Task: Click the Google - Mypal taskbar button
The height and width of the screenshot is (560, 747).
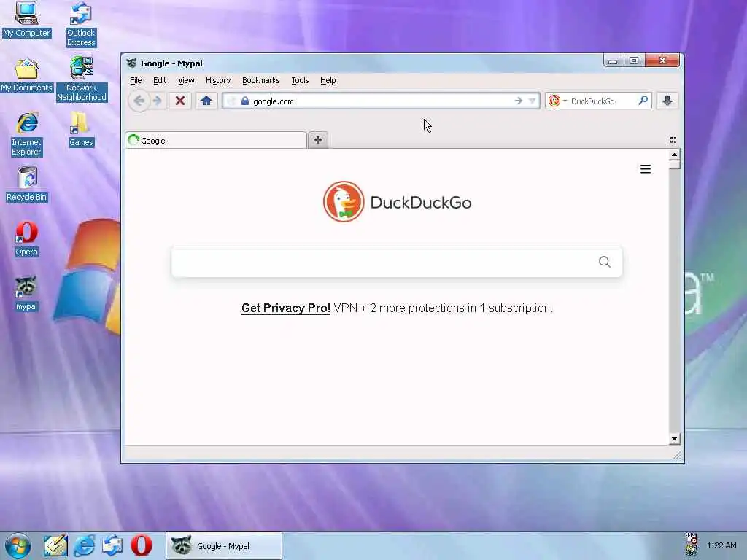Action: 224,545
